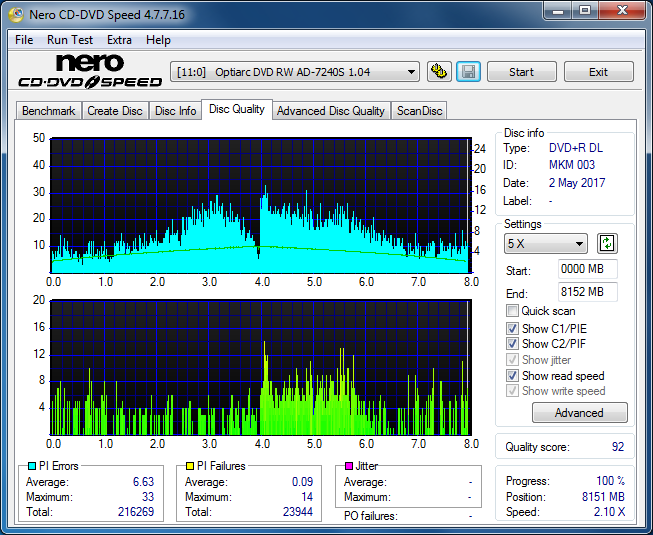This screenshot has width=653, height=535.
Task: Select the Disc Quality tab
Action: [x=237, y=109]
